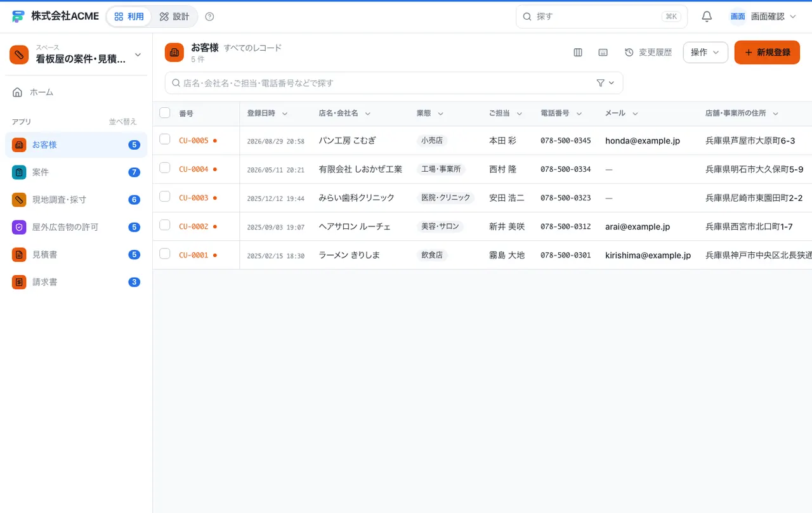Click the keyboard shortcuts icon
The image size is (812, 513).
click(x=603, y=53)
